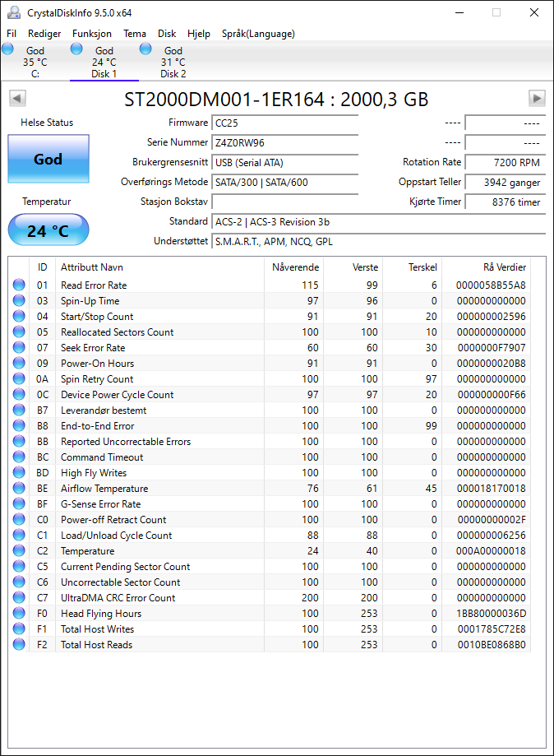The image size is (554, 756).
Task: Switch to the Disk 2 drive tab
Action: click(173, 62)
